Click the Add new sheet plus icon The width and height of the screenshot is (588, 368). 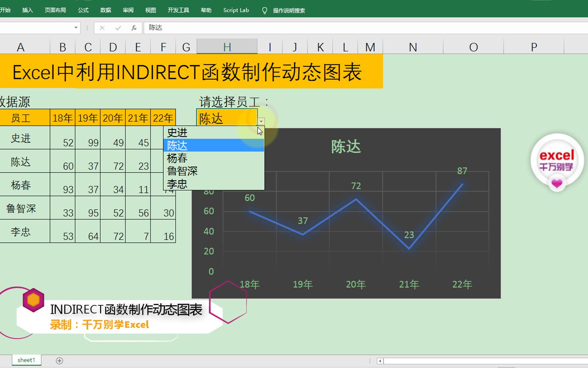pos(60,360)
